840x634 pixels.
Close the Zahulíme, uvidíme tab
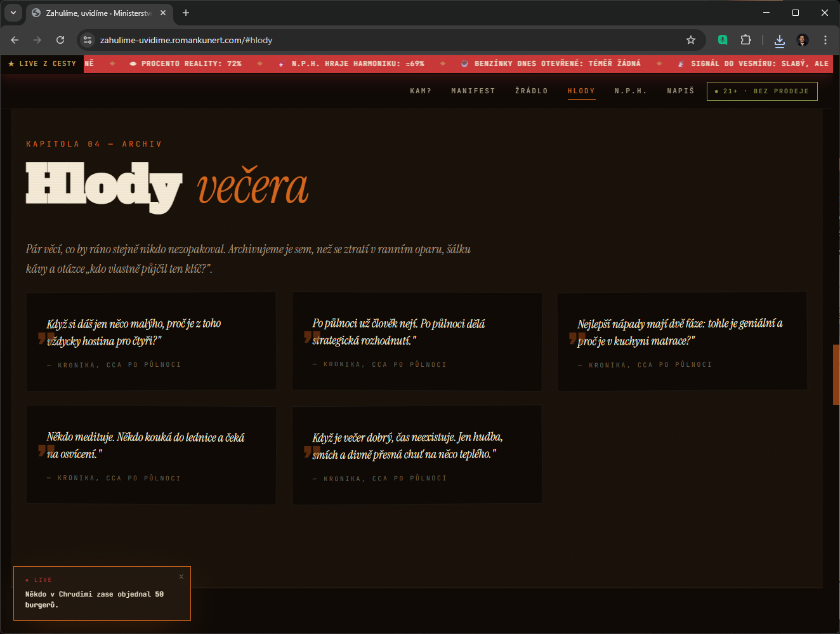click(163, 13)
